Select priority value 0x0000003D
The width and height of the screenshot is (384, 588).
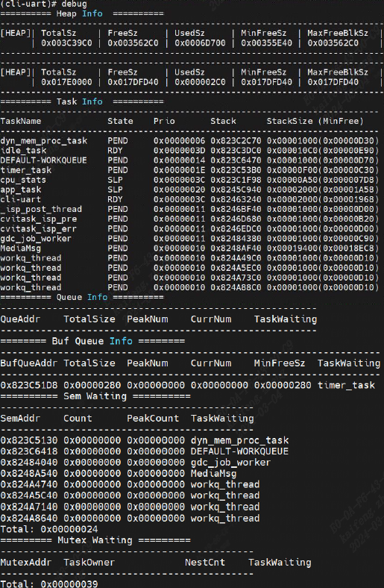[x=179, y=151]
